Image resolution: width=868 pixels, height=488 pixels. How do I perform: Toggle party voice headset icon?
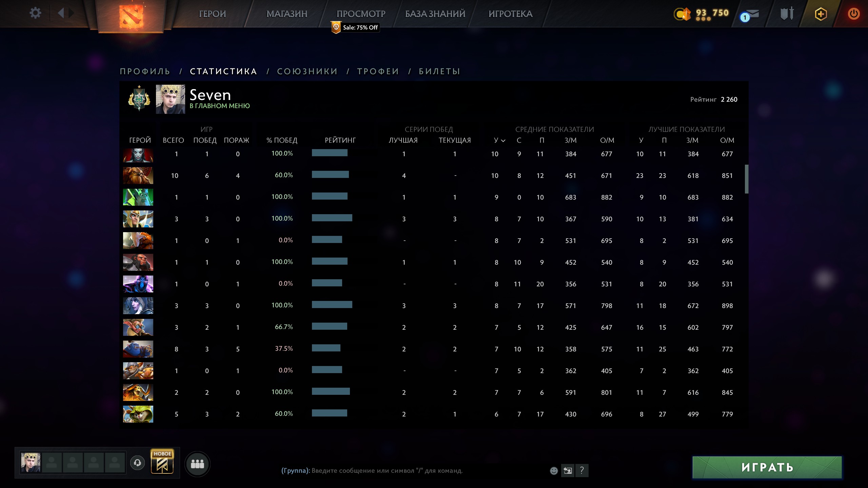(137, 463)
